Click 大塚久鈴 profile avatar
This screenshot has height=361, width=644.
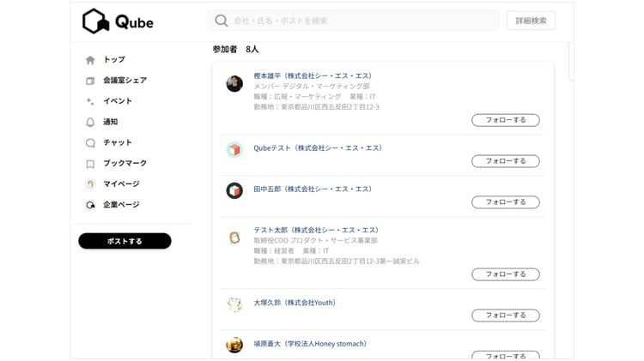(x=234, y=304)
